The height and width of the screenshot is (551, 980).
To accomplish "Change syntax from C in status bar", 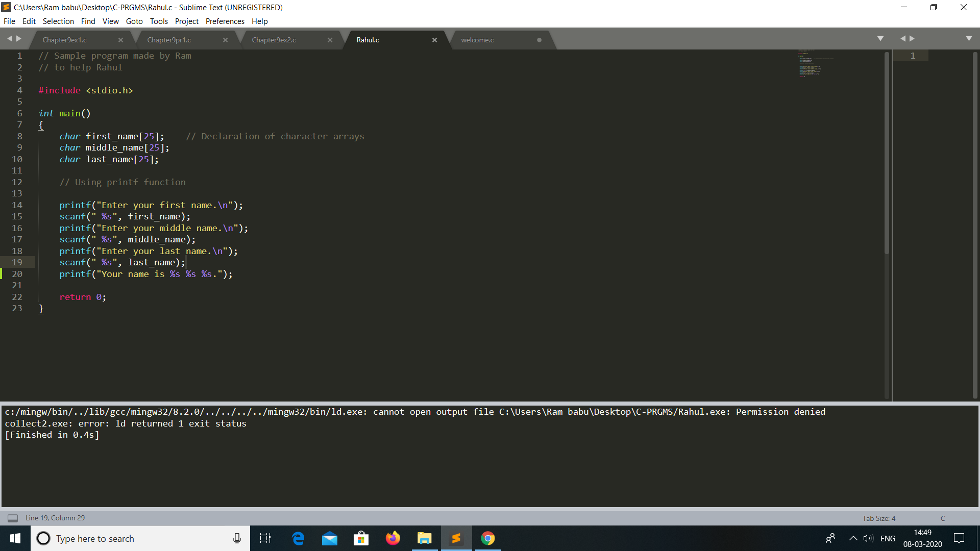I will 943,518.
